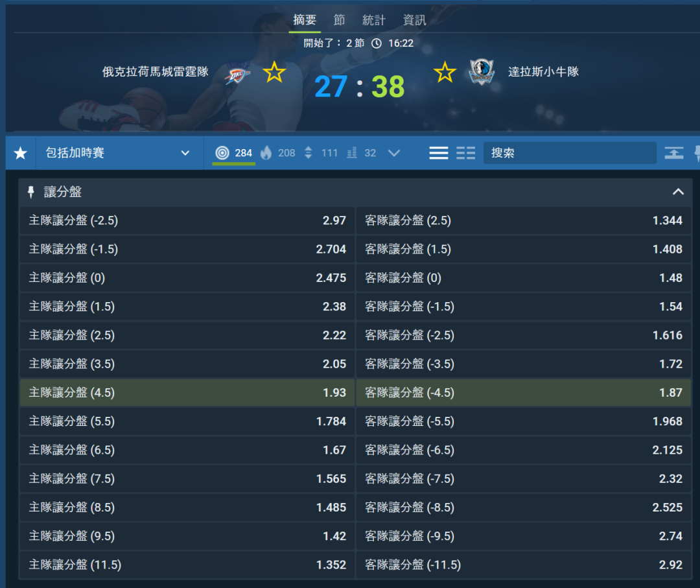
Task: Select 客隊讓分盤 (-2.5) odds 1.616
Action: point(523,335)
